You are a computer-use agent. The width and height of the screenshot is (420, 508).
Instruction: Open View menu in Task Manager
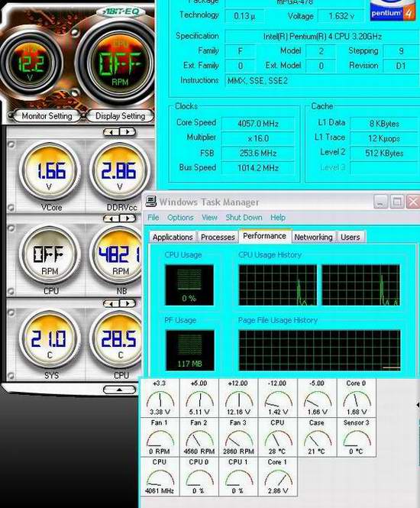(x=209, y=218)
